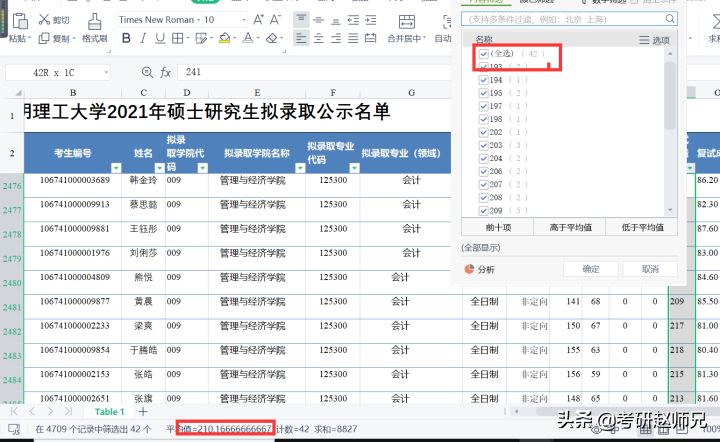Click the eraser clear-format icon
The height and width of the screenshot is (442, 720).
[x=272, y=38]
